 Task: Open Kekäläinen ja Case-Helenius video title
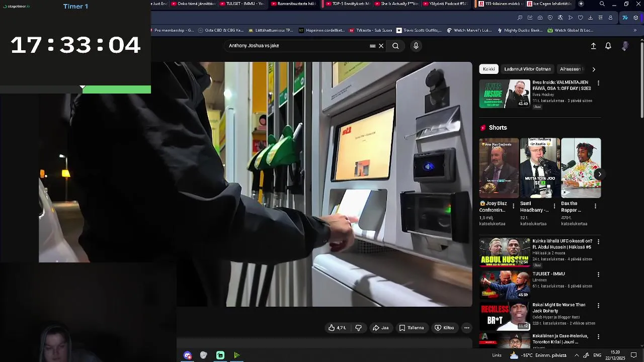(560, 339)
